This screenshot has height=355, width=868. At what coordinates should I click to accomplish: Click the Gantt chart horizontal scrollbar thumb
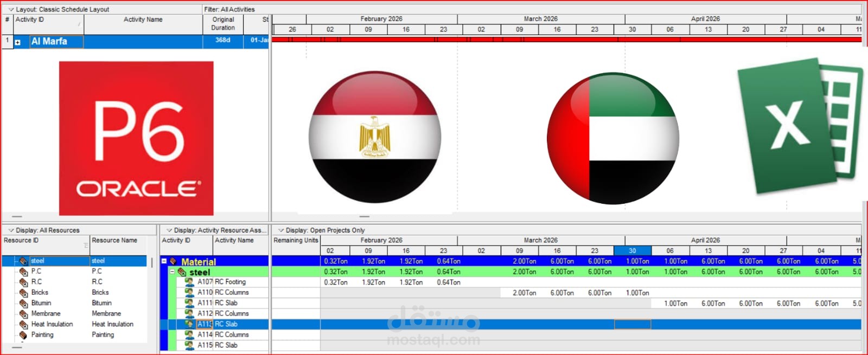pyautogui.click(x=364, y=217)
